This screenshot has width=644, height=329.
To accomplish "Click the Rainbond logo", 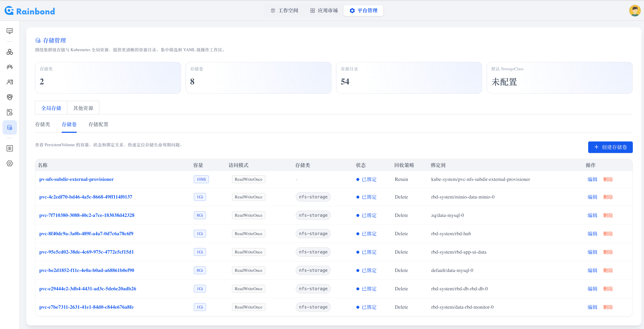I will pos(30,11).
